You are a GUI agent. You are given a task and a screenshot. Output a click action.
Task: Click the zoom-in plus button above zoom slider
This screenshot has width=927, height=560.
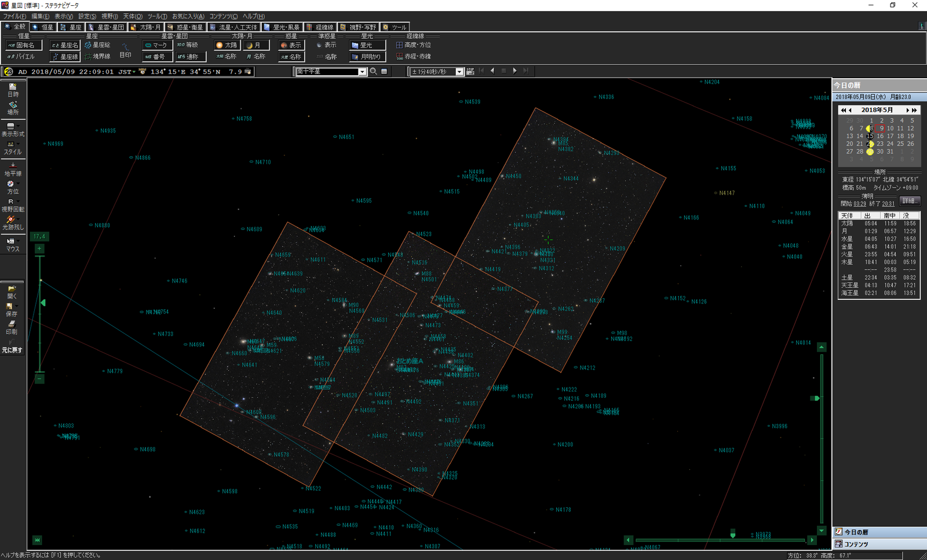pyautogui.click(x=39, y=249)
